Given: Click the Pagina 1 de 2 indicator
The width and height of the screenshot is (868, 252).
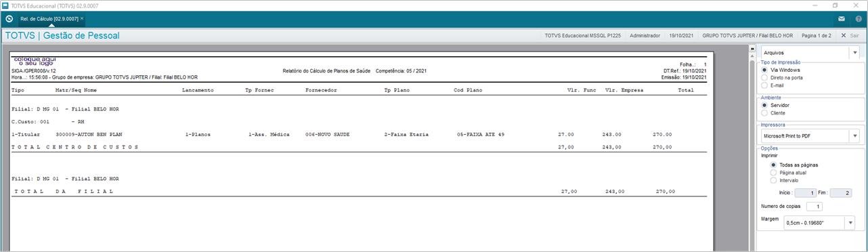Looking at the screenshot, I should 817,35.
